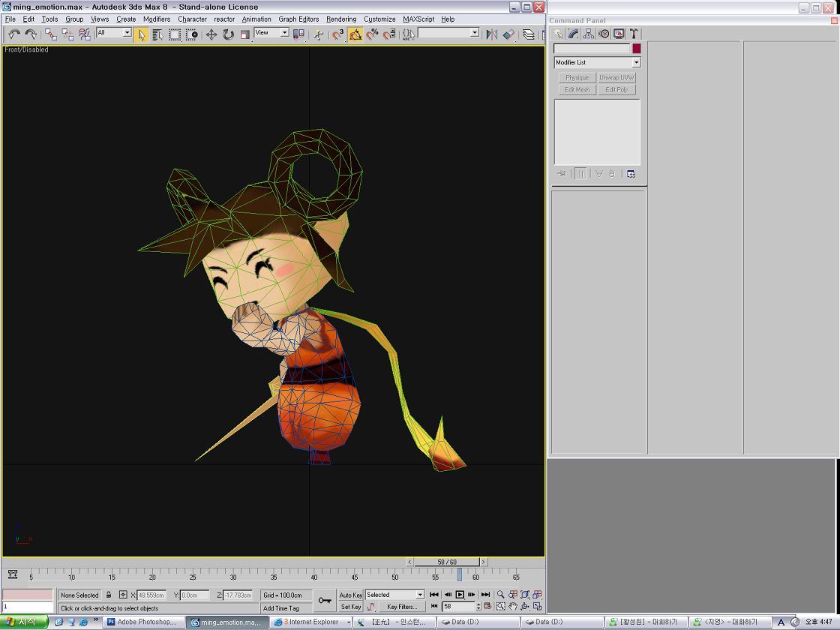Toggle the Percent Snap button
Viewport: 840px width, 630px height.
tap(372, 34)
